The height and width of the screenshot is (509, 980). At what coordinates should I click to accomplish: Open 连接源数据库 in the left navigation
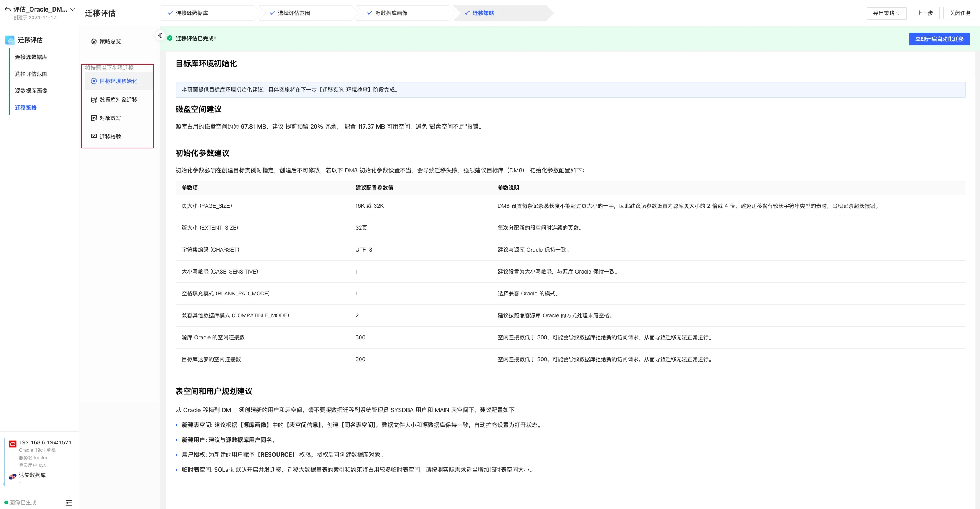[x=31, y=57]
